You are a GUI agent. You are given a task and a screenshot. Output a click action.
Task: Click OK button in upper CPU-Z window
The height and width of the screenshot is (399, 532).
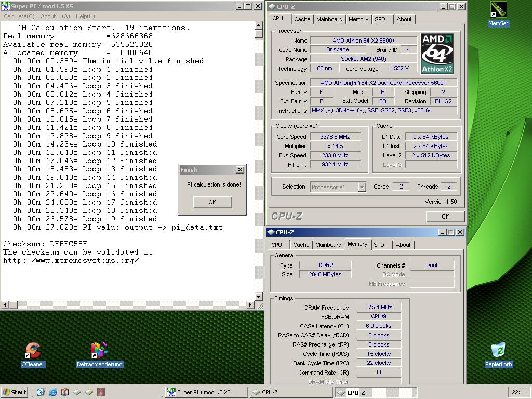[x=445, y=217]
